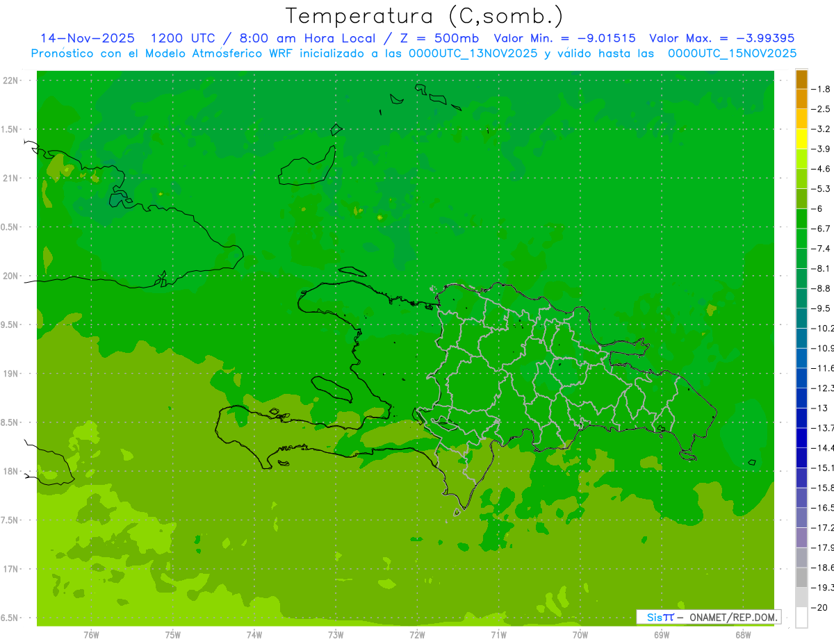
Task: Click the "-3.9" colorbar label
Action: coord(821,149)
